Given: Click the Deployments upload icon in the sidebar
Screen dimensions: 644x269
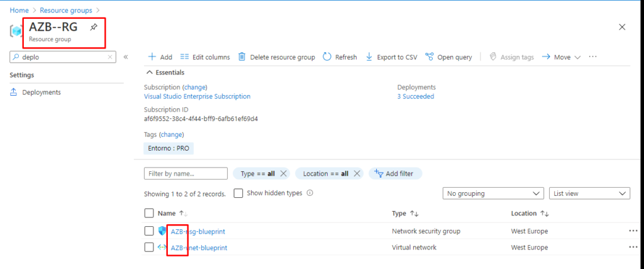Looking at the screenshot, I should pyautogui.click(x=14, y=92).
